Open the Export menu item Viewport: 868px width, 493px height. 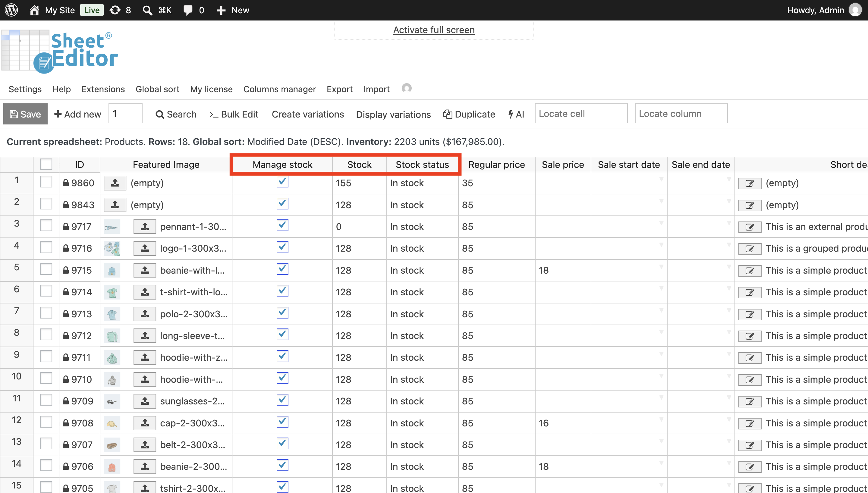click(x=340, y=89)
